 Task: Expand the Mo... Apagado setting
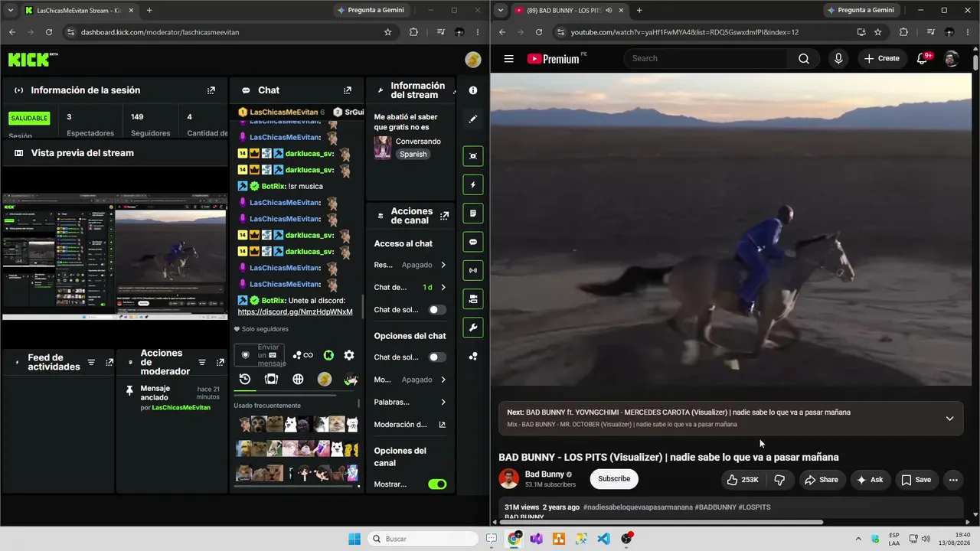[x=410, y=380]
